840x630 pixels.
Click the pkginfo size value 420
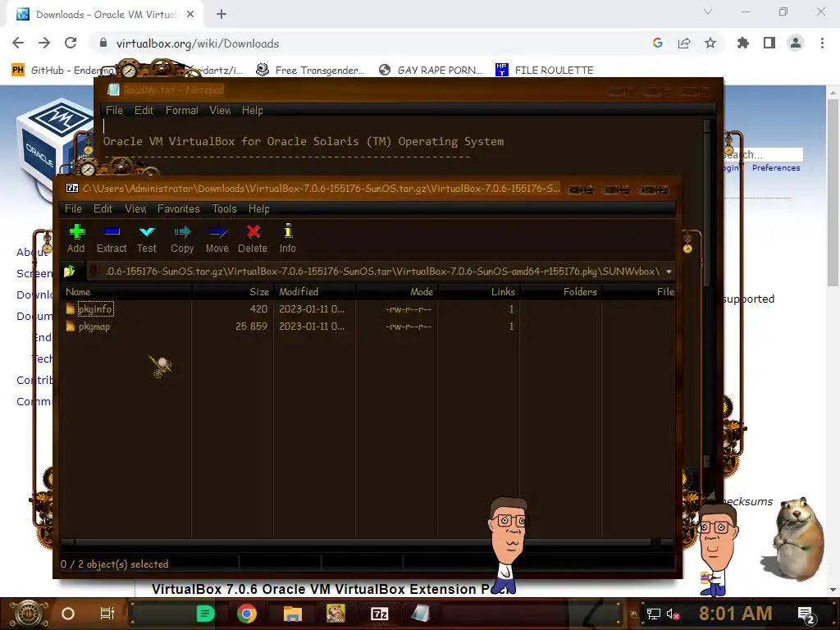tap(258, 309)
